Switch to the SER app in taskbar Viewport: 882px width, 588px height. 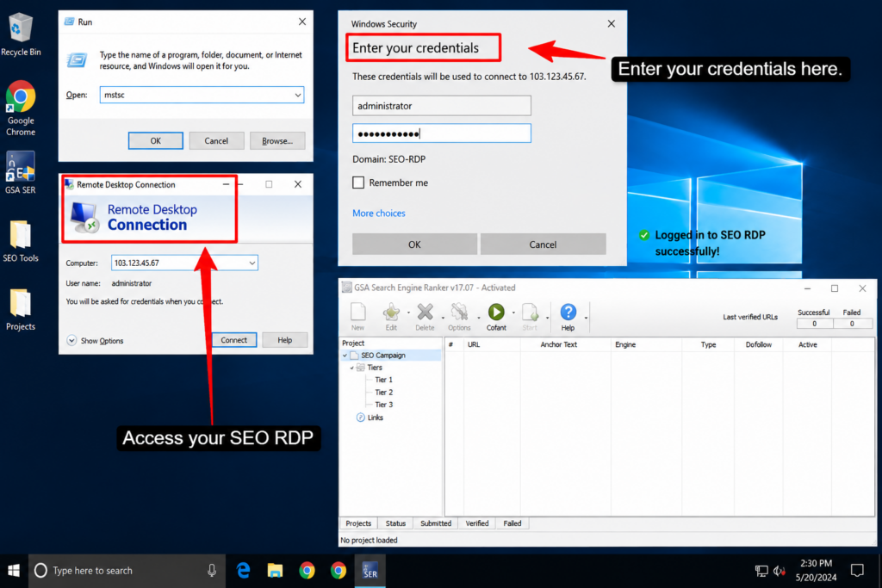coord(370,571)
